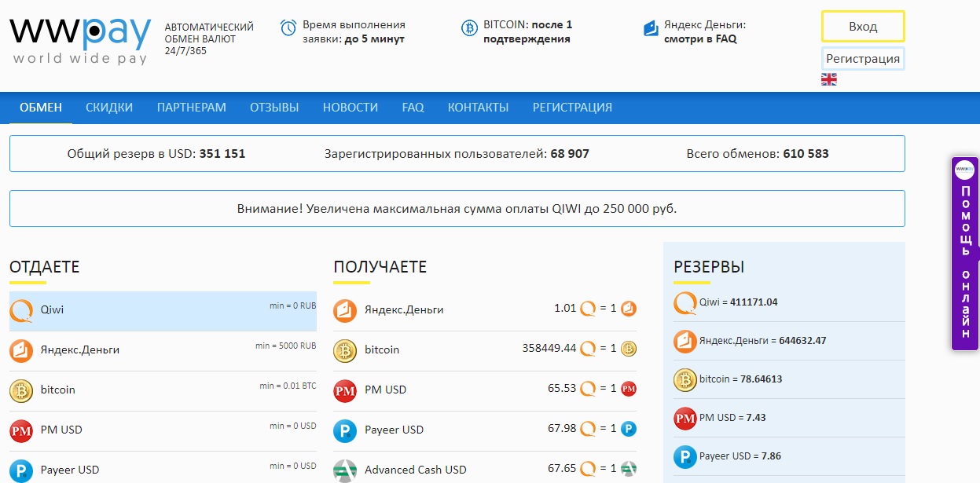Screen dimensions: 980x483
Task: Click the Qiwi icon in Отдаете list
Action: click(x=21, y=310)
